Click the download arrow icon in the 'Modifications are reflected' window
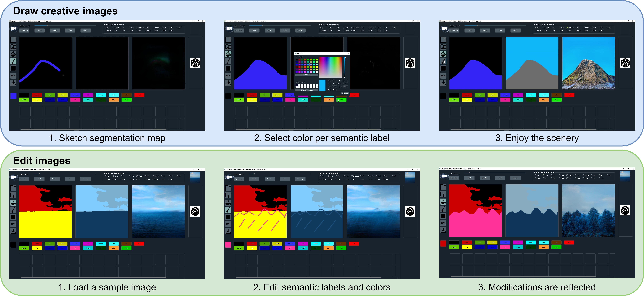 tap(443, 230)
